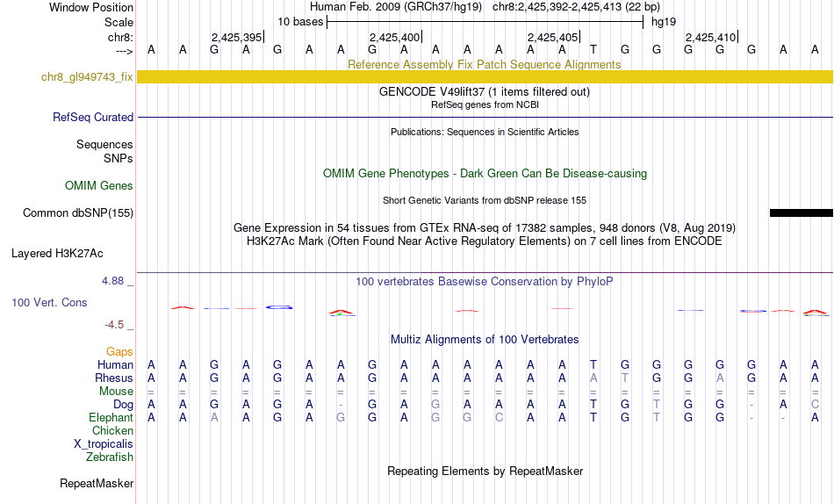Click the 2,425,405 ruler position mark
Viewport: 834px width, 504px height.
(552, 37)
